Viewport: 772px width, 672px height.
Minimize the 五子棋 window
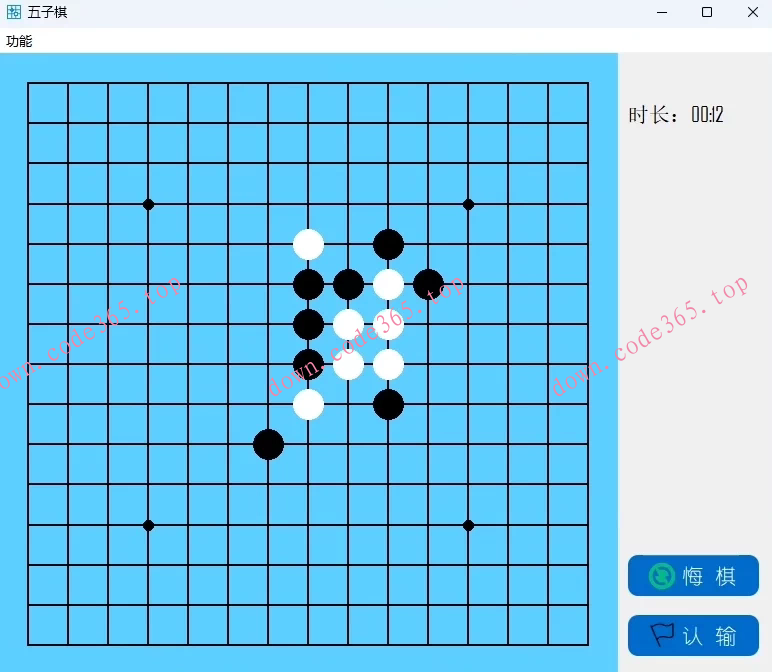click(x=662, y=12)
